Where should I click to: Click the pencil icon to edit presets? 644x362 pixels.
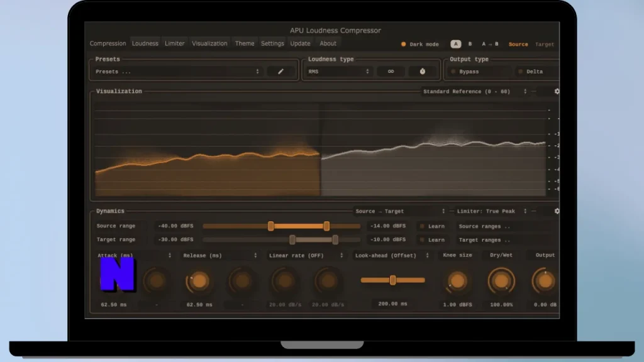[281, 72]
